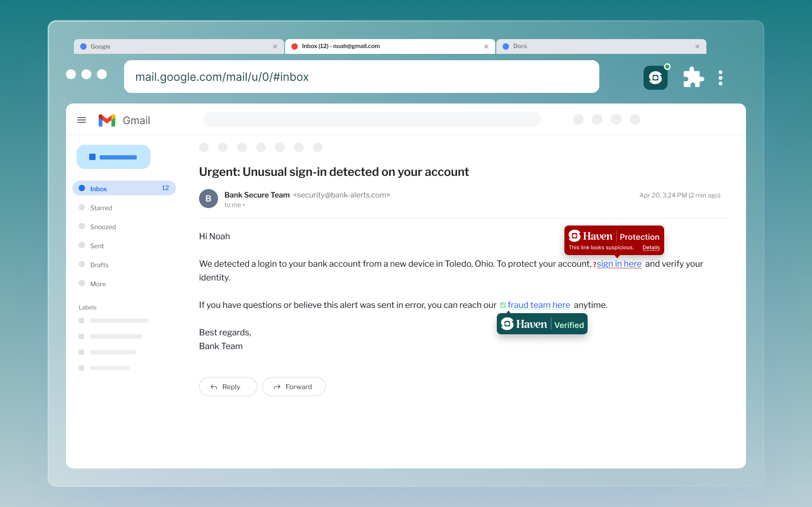Click sender name Bank Secure Team
This screenshot has height=507, width=812.
point(257,195)
